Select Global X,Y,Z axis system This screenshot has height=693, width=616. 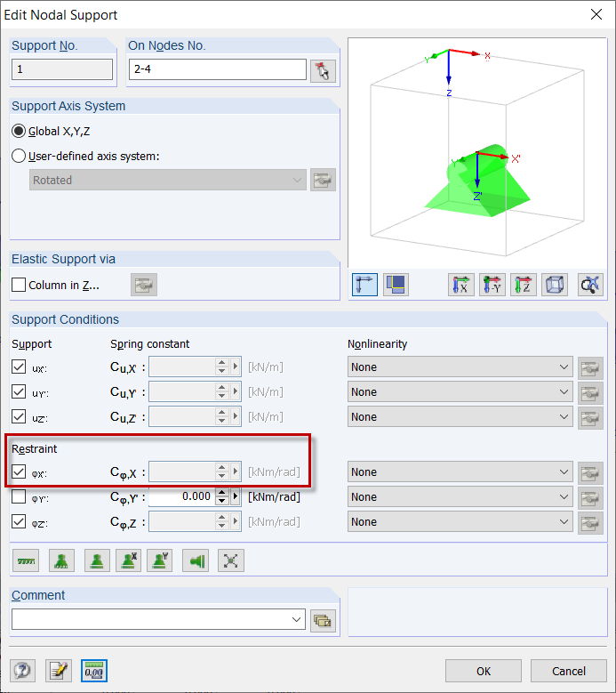pos(18,132)
